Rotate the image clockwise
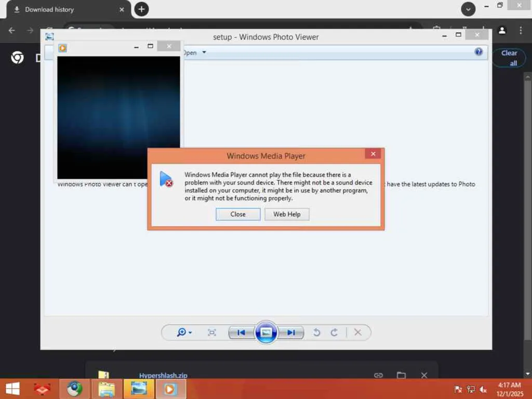 334,332
